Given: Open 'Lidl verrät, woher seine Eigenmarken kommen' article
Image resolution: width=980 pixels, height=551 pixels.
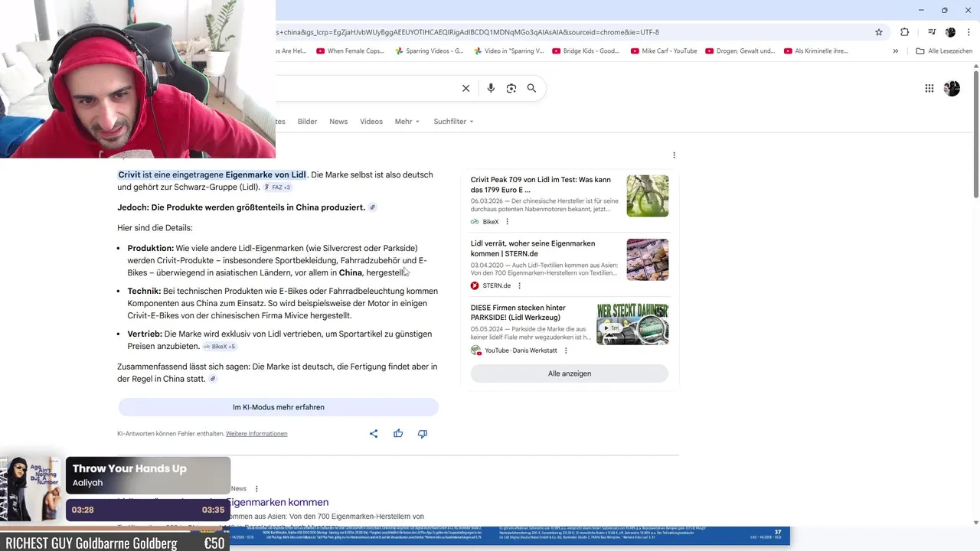Looking at the screenshot, I should 533,249.
